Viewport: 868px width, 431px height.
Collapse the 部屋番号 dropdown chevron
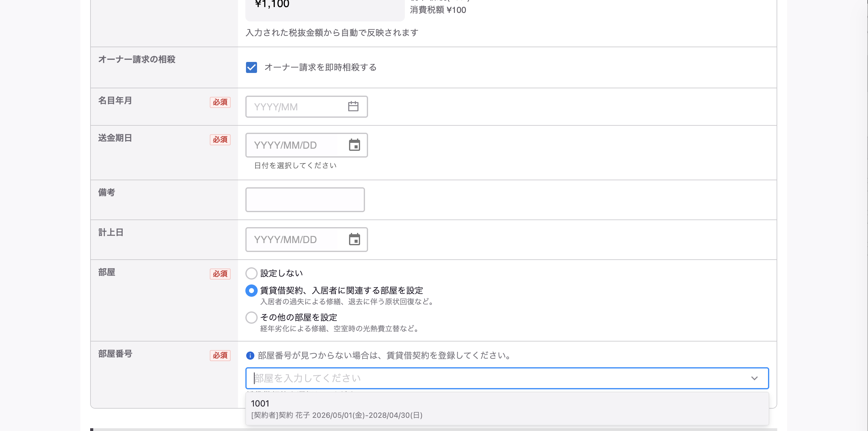pyautogui.click(x=754, y=378)
